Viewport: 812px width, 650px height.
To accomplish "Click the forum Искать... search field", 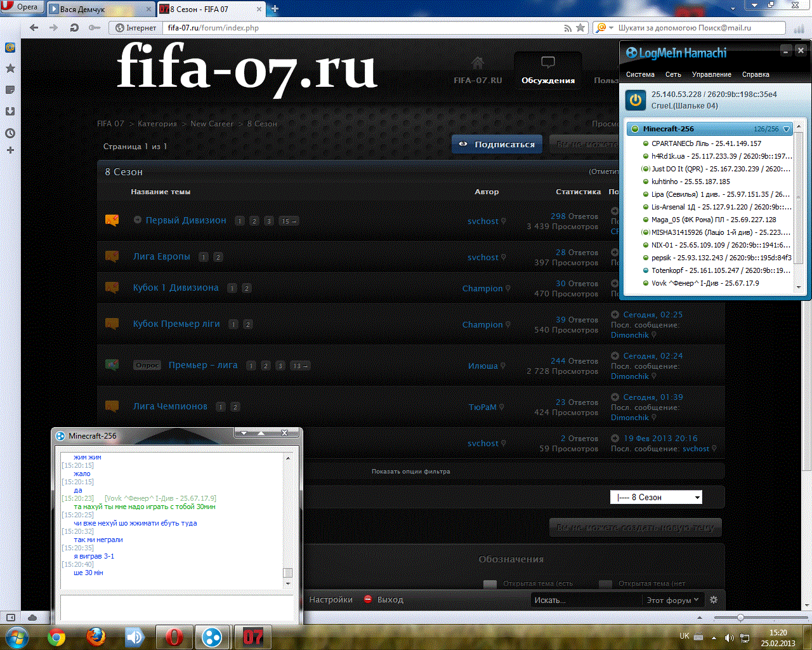I will point(587,600).
